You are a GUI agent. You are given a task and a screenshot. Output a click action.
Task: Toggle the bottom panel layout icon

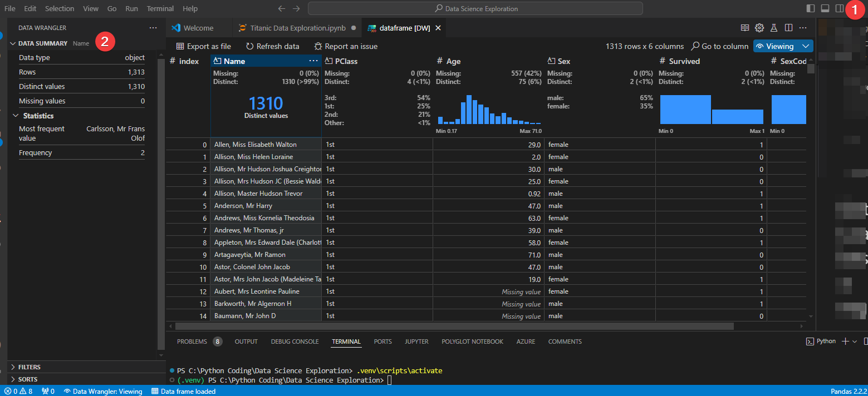(825, 8)
